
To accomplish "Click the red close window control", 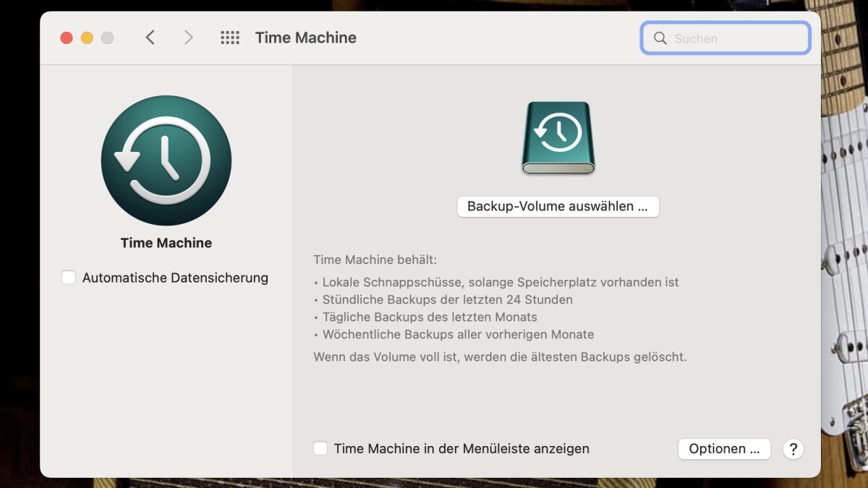I will coord(66,38).
